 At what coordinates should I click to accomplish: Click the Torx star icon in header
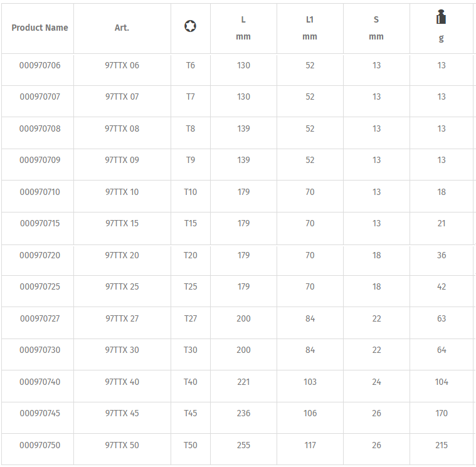point(190,26)
